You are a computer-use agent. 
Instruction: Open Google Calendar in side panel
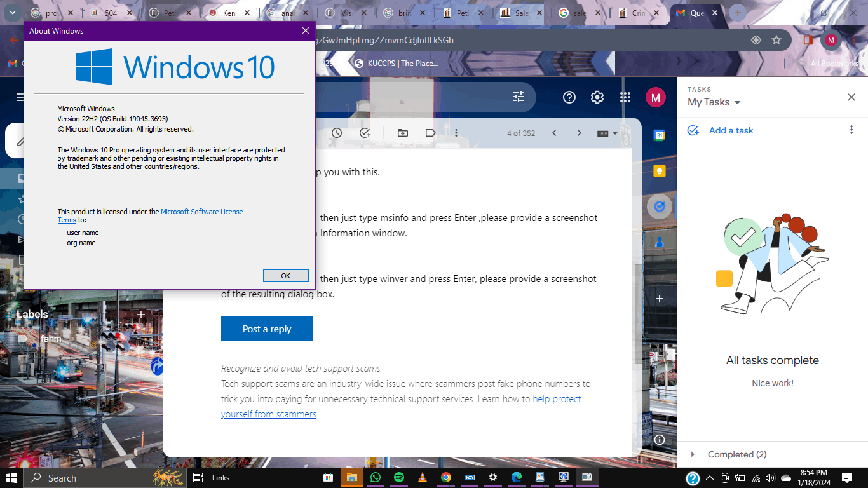(x=660, y=135)
